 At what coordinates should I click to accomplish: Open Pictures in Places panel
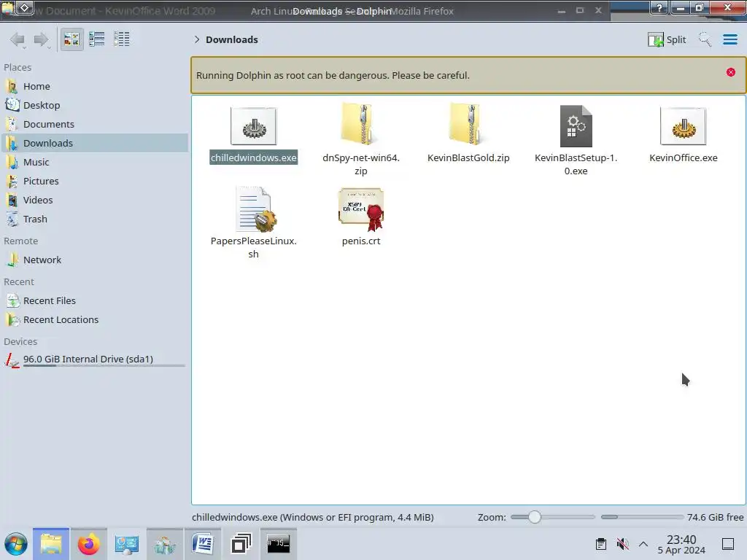click(x=94, y=182)
